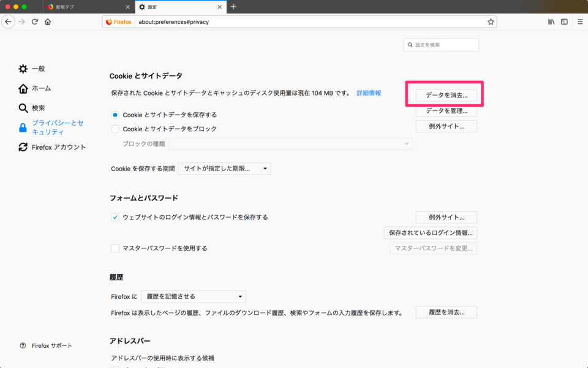The width and height of the screenshot is (588, 368).
Task: Open Firefox アカウント settings
Action: point(55,147)
